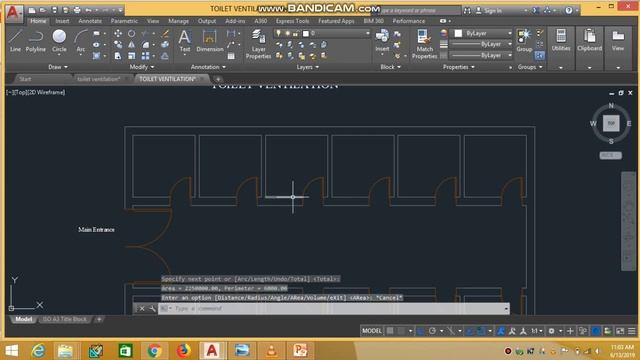640x360 pixels.
Task: Open the Clipboard panel
Action: click(x=589, y=41)
